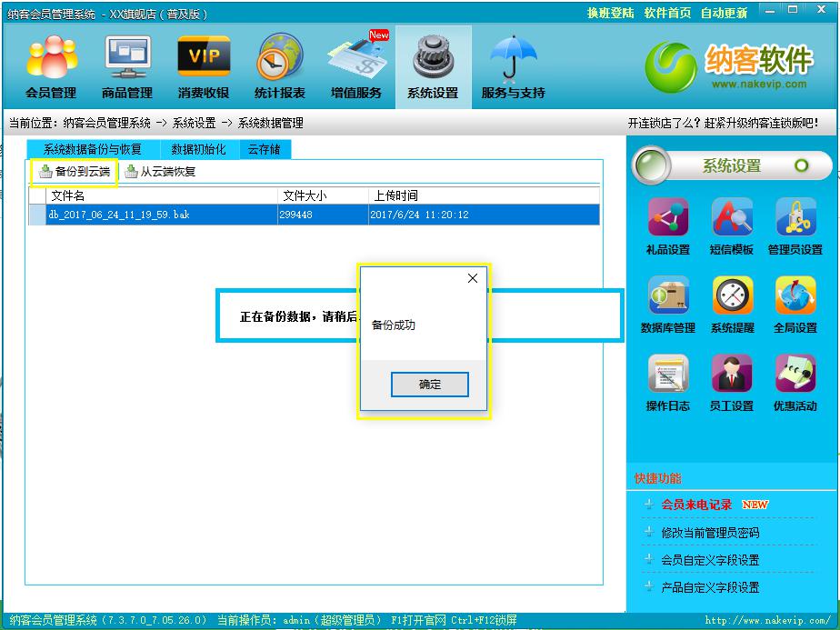
Task: Open 统计报表 statistics reports
Action: click(280, 67)
